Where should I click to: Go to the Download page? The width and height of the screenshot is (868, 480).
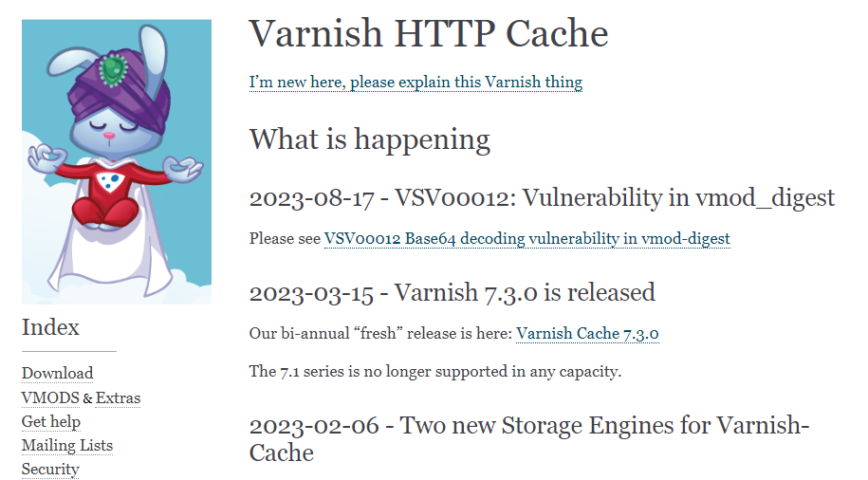click(x=57, y=373)
